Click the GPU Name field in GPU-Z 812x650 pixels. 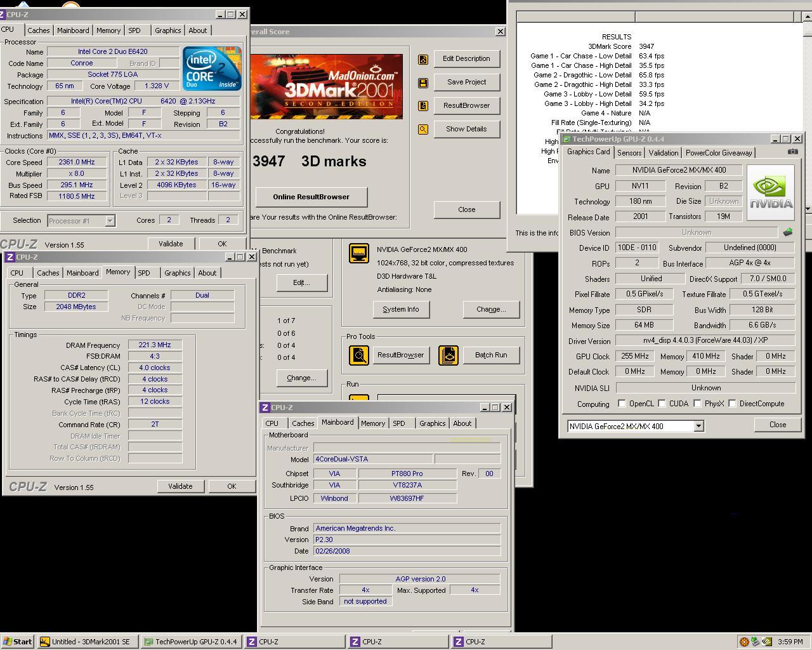[x=678, y=170]
